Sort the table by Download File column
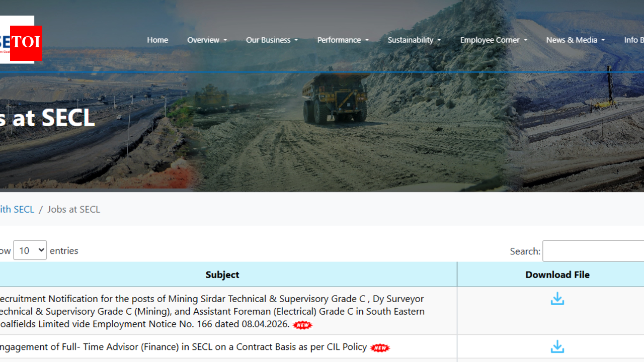 [x=557, y=275]
